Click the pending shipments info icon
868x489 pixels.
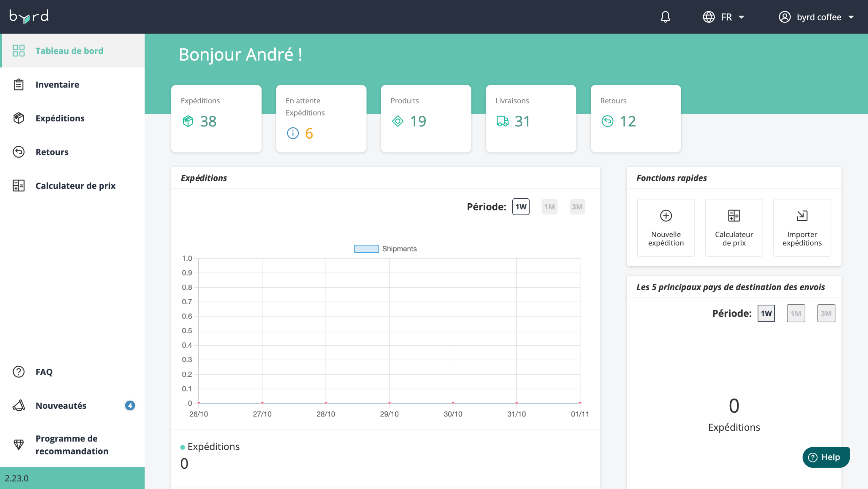pos(293,133)
